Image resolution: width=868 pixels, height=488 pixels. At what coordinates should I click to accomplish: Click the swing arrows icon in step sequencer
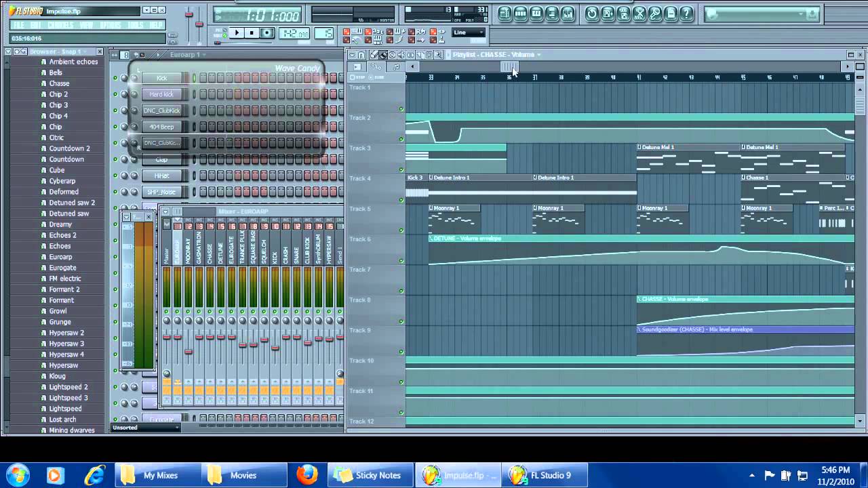(x=115, y=55)
